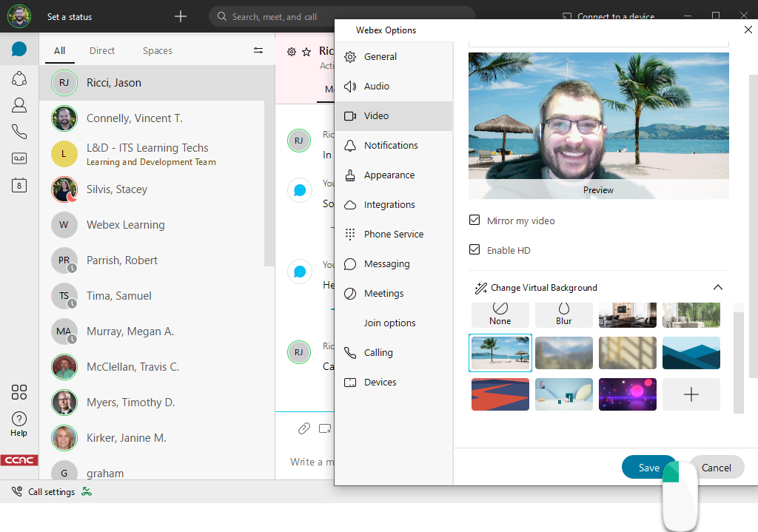Open conversation with Connelly, Vincent T.
Viewport: 758px width, 532px height.
coord(152,118)
